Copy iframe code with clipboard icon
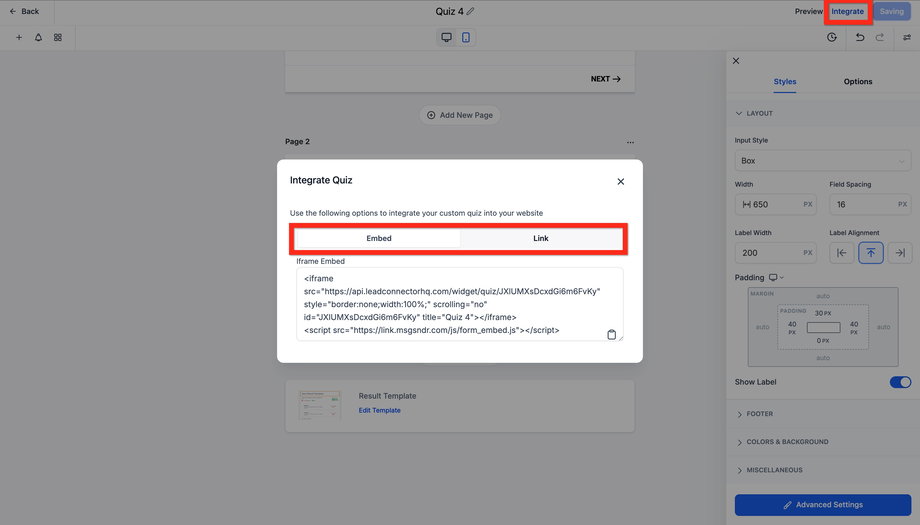The image size is (920, 525). pos(611,334)
